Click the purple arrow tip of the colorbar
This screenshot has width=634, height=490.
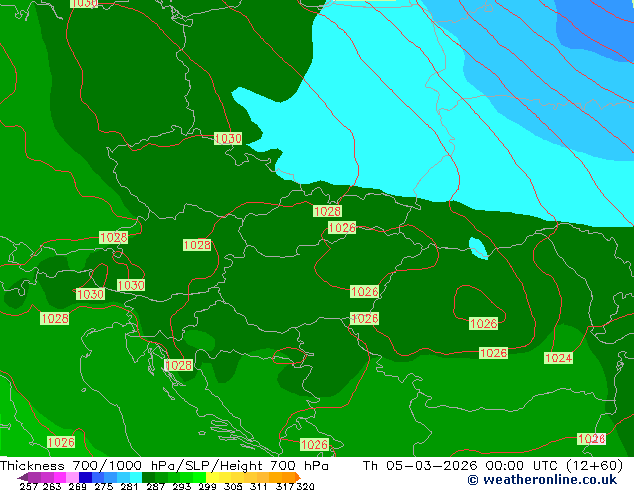pos(23,477)
